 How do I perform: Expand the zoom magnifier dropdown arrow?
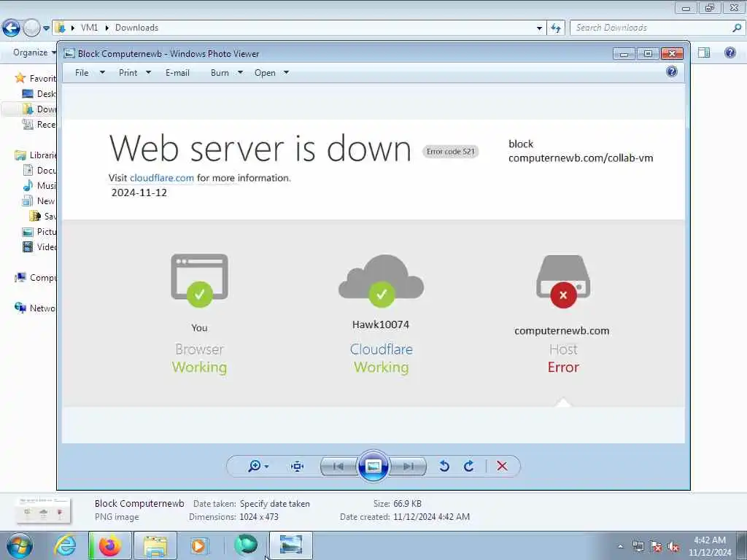click(266, 467)
